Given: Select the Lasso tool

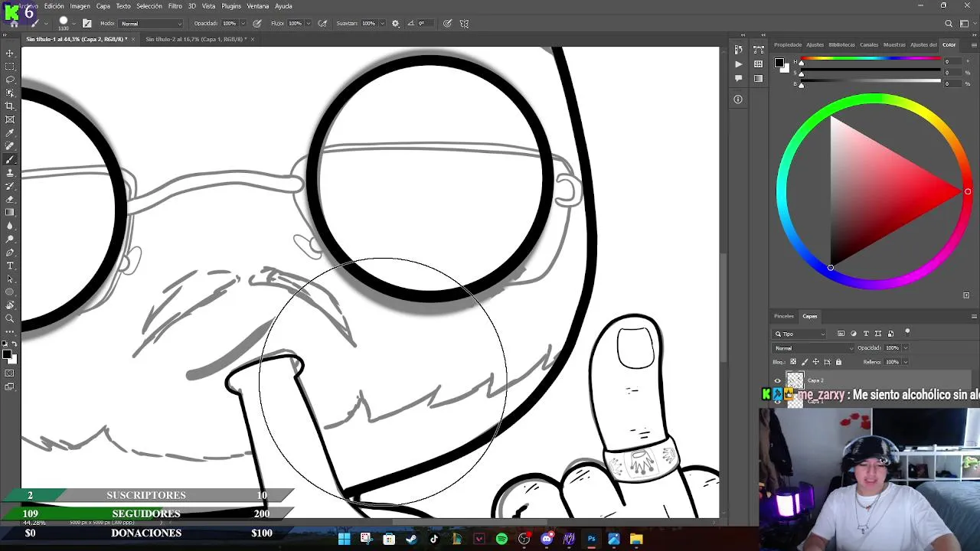Looking at the screenshot, I should 10,80.
